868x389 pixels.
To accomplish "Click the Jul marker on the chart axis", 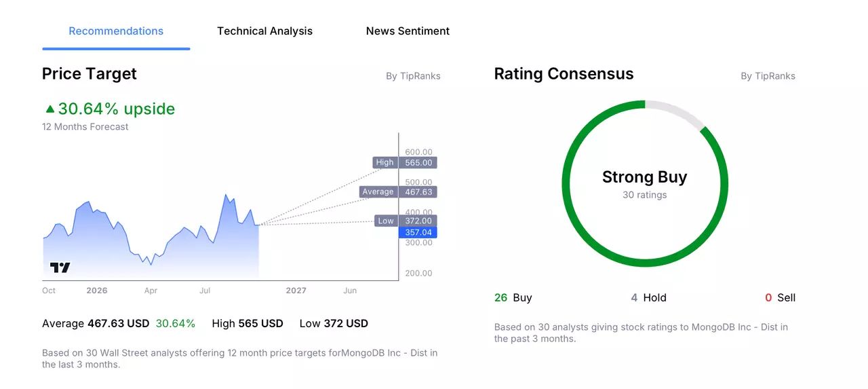I will point(205,291).
